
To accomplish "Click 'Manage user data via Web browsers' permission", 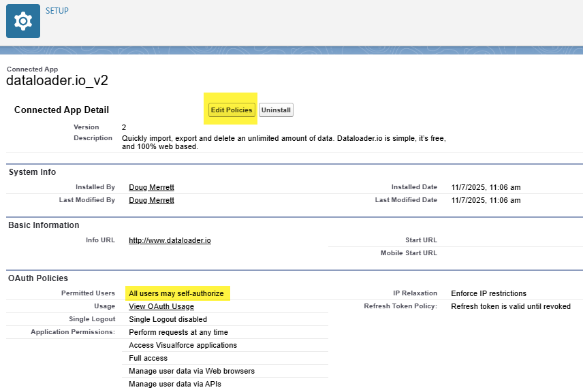I will (x=191, y=371).
